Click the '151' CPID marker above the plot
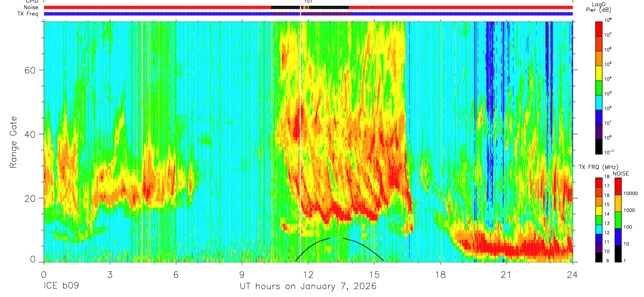Screen dimensions: 644x297 point(308,2)
